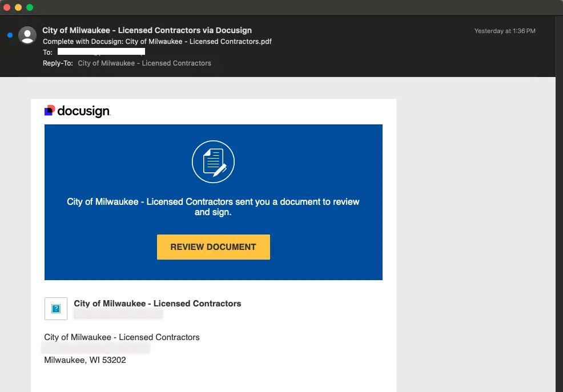Click the sender avatar icon
This screenshot has width=563, height=392.
point(27,35)
